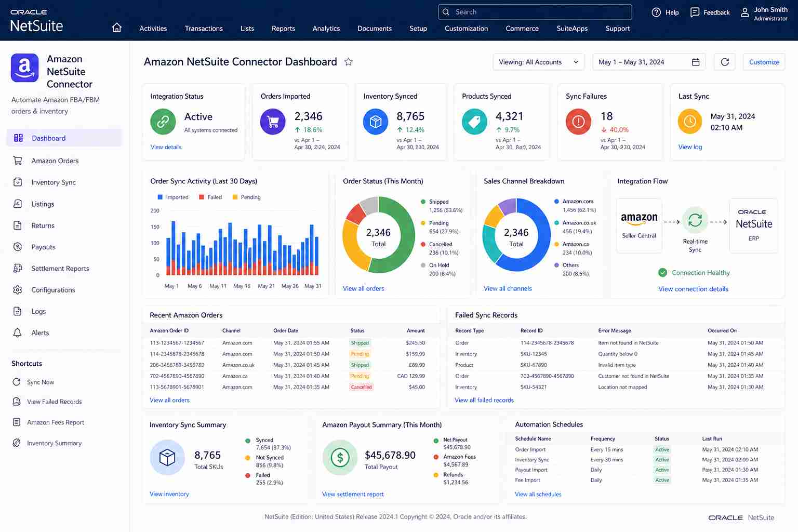Click the blue Imported legend swatch
The width and height of the screenshot is (798, 532).
coord(160,197)
